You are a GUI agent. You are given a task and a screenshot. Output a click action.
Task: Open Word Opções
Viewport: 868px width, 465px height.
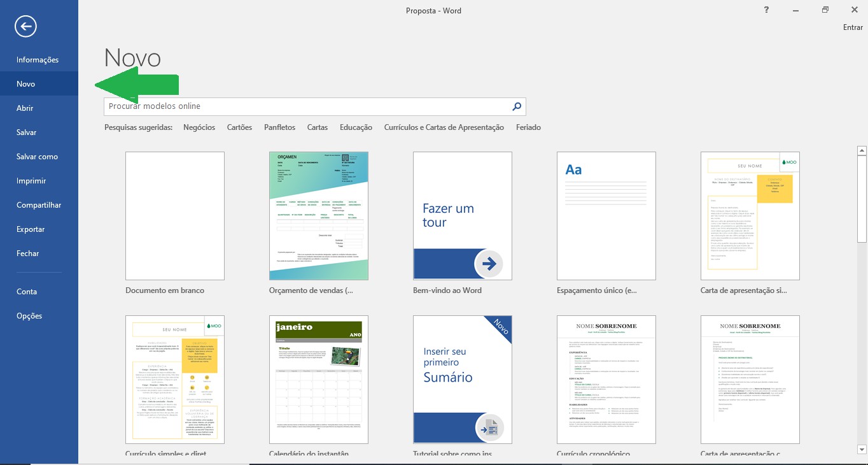click(39, 316)
